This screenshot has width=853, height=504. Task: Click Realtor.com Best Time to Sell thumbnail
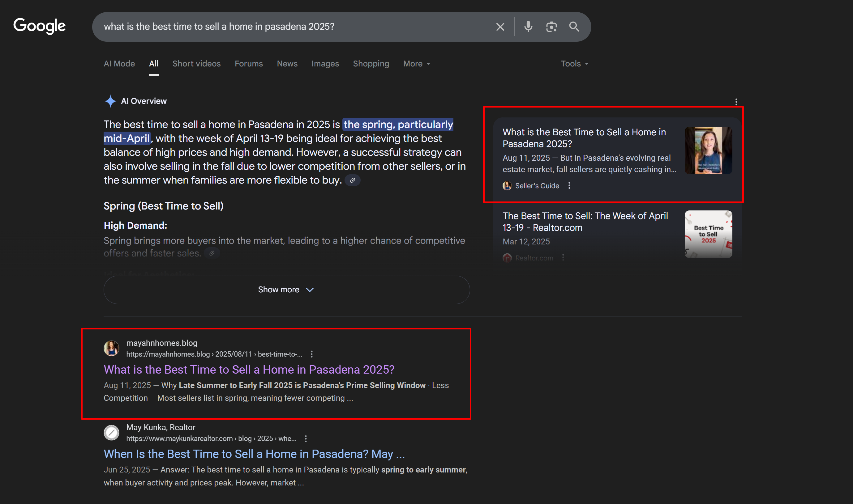tap(708, 234)
